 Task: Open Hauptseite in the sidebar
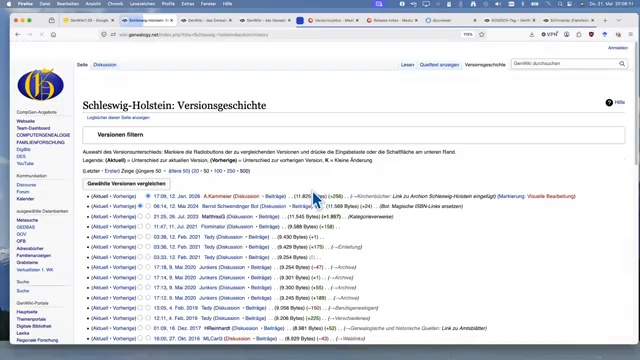coord(27,312)
